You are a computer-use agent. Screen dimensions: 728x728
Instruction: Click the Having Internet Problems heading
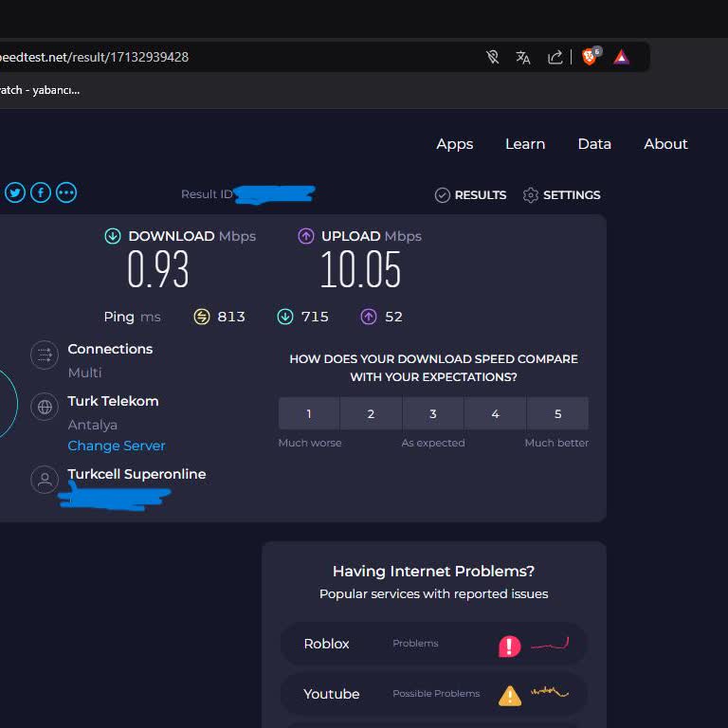[x=433, y=571]
